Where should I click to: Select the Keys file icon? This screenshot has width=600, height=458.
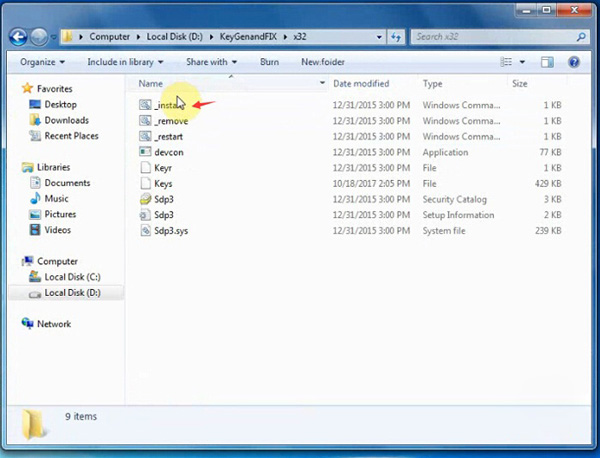pos(145,183)
